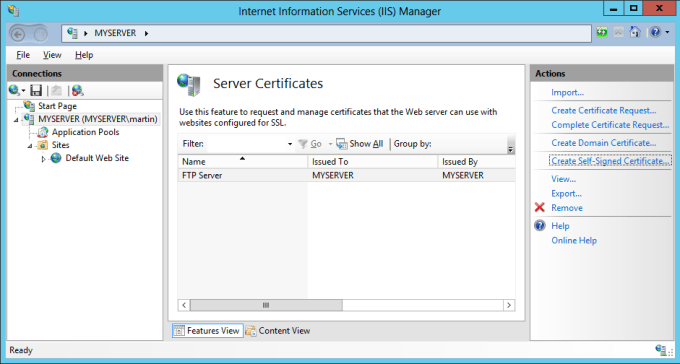Click the Delete Connection icon in Connections toolbar
The image size is (680, 364).
(78, 90)
